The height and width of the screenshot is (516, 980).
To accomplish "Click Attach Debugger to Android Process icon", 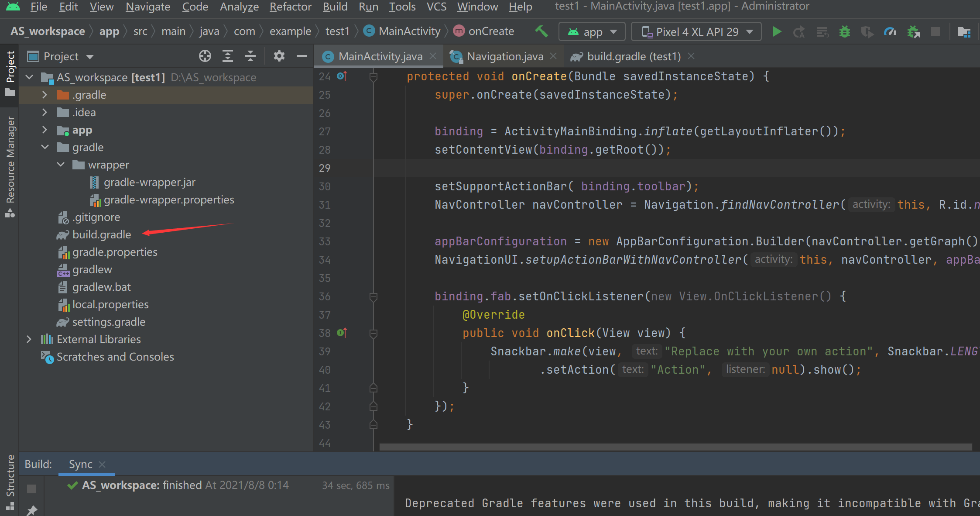I will [x=913, y=32].
